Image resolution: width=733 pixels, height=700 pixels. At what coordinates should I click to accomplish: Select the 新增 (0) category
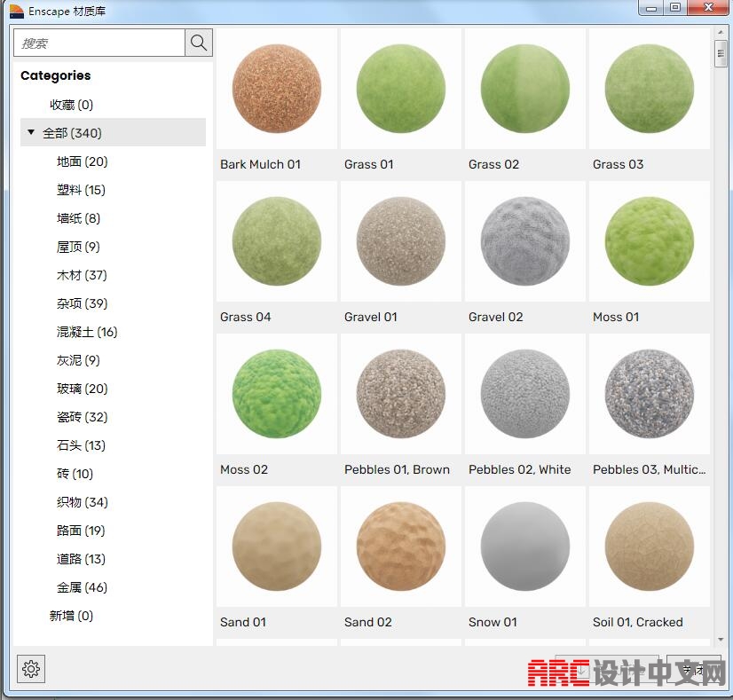click(x=72, y=616)
